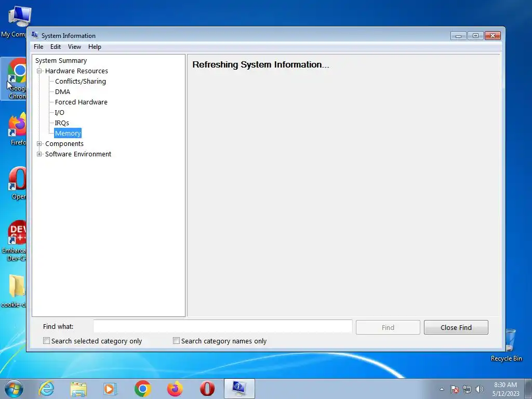
Task: Open the Windows Start menu
Action: pyautogui.click(x=14, y=389)
